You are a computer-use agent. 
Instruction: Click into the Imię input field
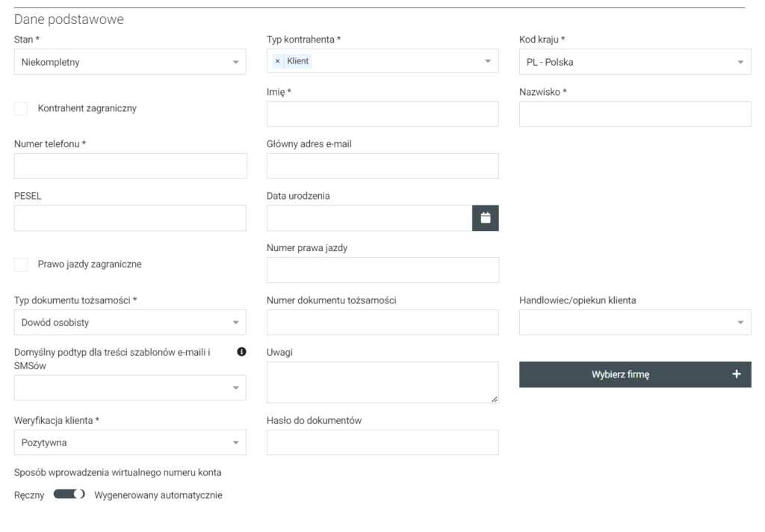(382, 114)
